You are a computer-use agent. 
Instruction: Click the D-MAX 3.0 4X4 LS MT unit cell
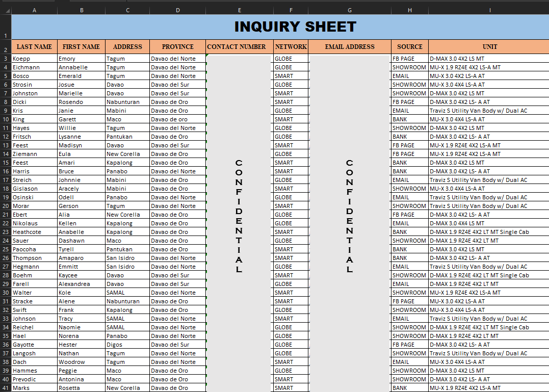tap(489, 223)
